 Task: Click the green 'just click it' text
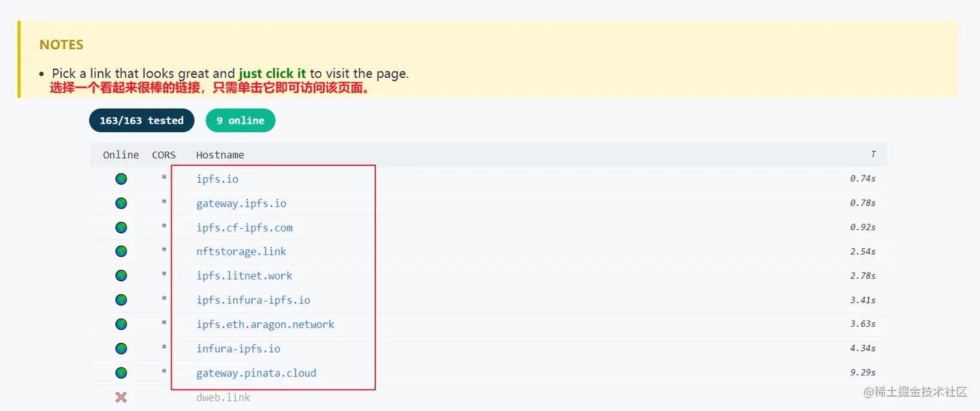[x=272, y=73]
